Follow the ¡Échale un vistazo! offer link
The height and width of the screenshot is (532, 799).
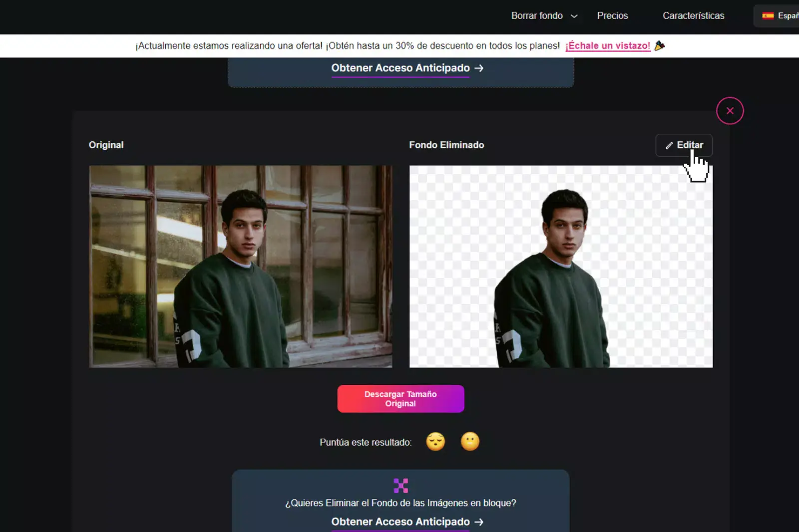[608, 46]
